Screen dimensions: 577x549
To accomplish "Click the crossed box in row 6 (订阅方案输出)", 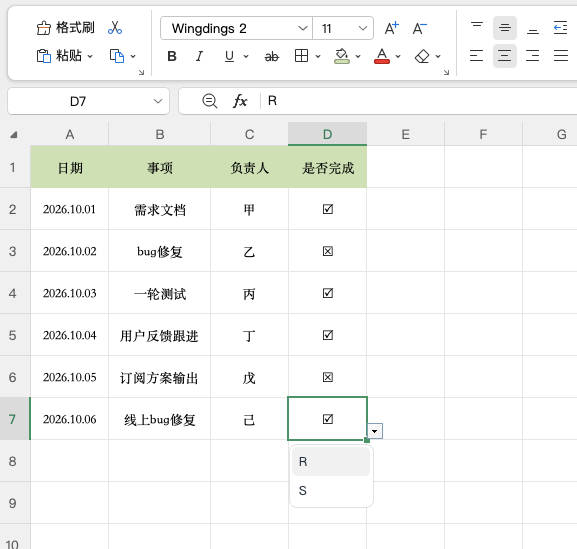I will click(328, 377).
